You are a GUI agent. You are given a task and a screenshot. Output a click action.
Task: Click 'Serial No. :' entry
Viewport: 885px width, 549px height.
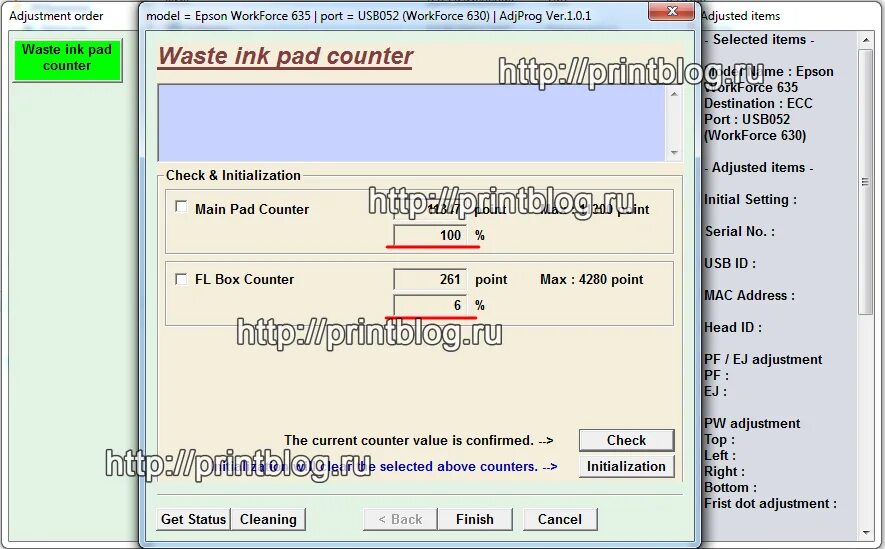tap(739, 231)
